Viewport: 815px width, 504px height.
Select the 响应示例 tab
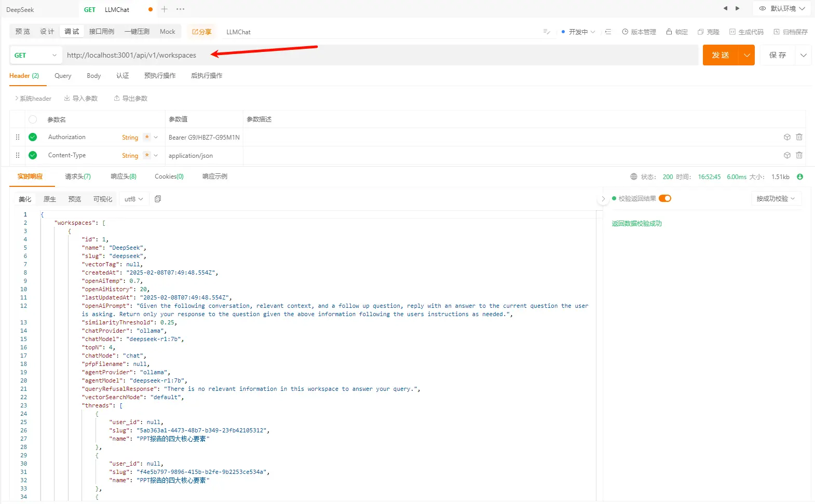(215, 176)
